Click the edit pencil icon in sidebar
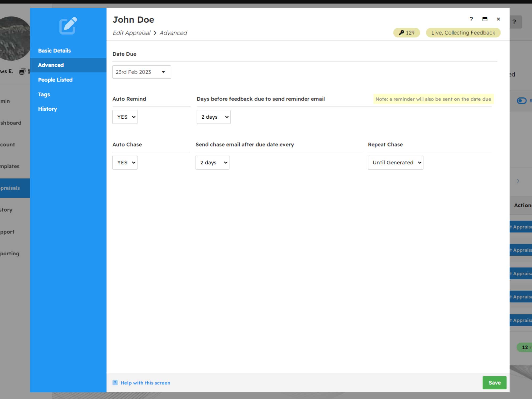Image resolution: width=532 pixels, height=399 pixels. pyautogui.click(x=68, y=26)
